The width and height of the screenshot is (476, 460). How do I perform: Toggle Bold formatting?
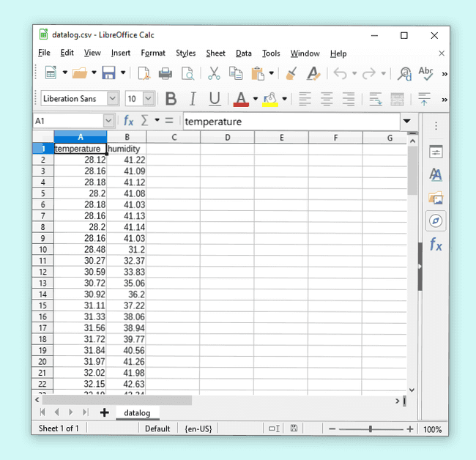pos(171,99)
